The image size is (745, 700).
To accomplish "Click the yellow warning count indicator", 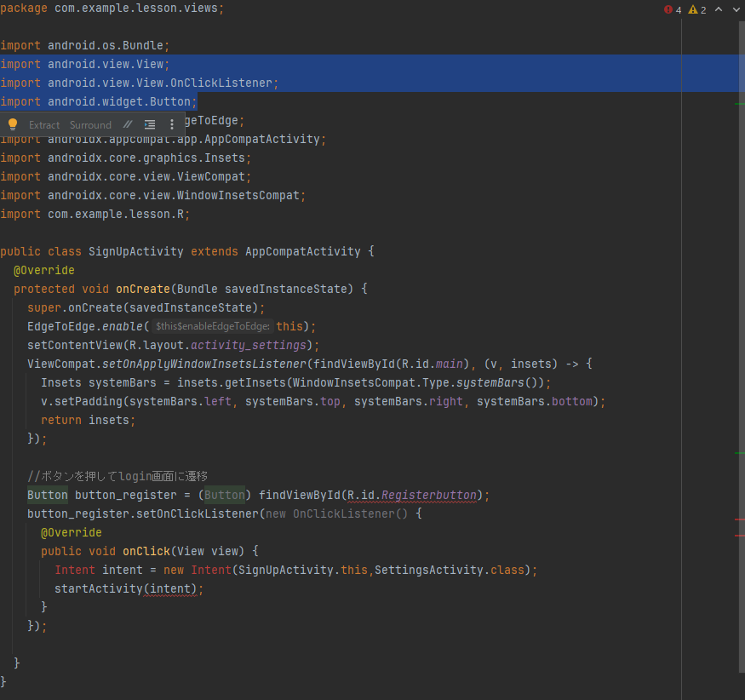I will tap(697, 9).
